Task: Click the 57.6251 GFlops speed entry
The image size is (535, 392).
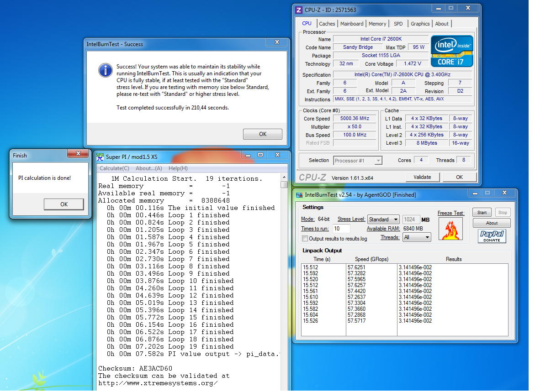Action: point(356,267)
